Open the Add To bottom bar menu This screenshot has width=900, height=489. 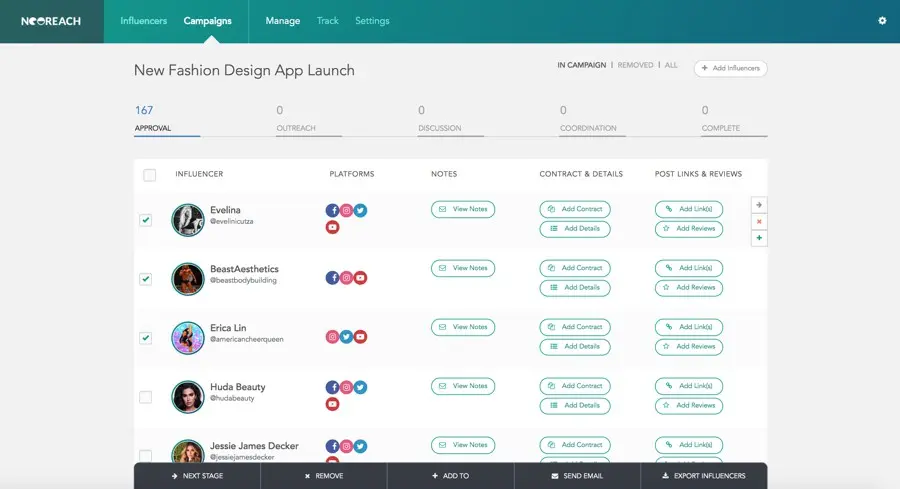451,476
